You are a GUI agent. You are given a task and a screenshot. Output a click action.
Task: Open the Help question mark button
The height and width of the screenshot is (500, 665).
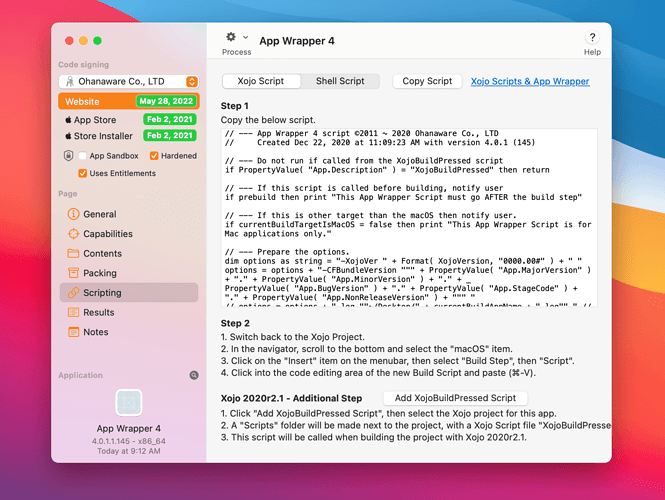[592, 37]
